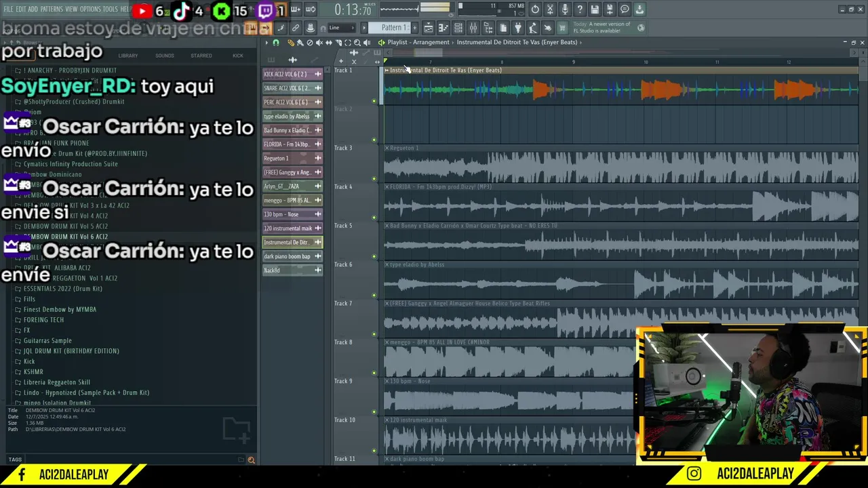The width and height of the screenshot is (868, 488).
Task: Mute Track 4 with its green LED
Action: click(x=374, y=218)
